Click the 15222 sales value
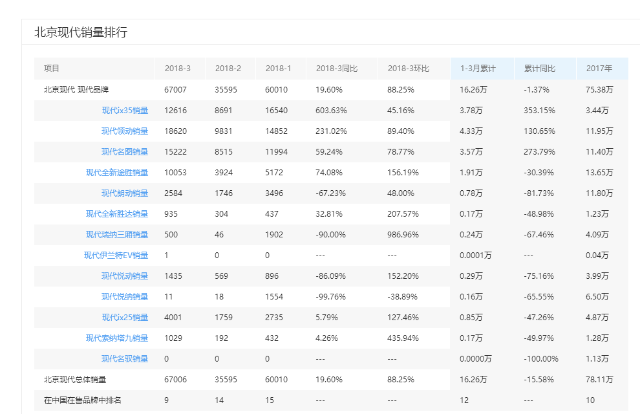This screenshot has height=414, width=640. [x=176, y=152]
